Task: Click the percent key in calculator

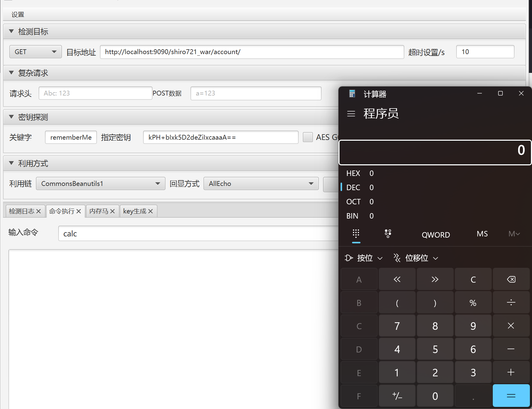Action: pos(473,303)
